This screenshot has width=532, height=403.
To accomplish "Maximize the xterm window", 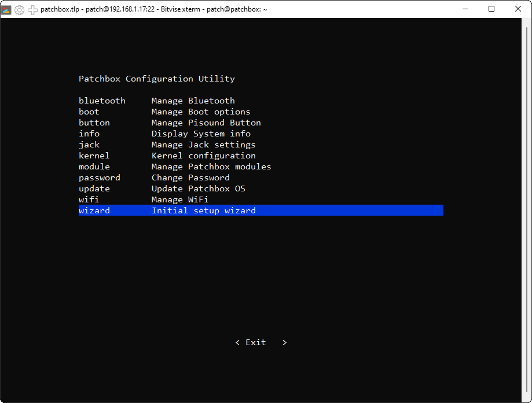I will click(x=491, y=9).
